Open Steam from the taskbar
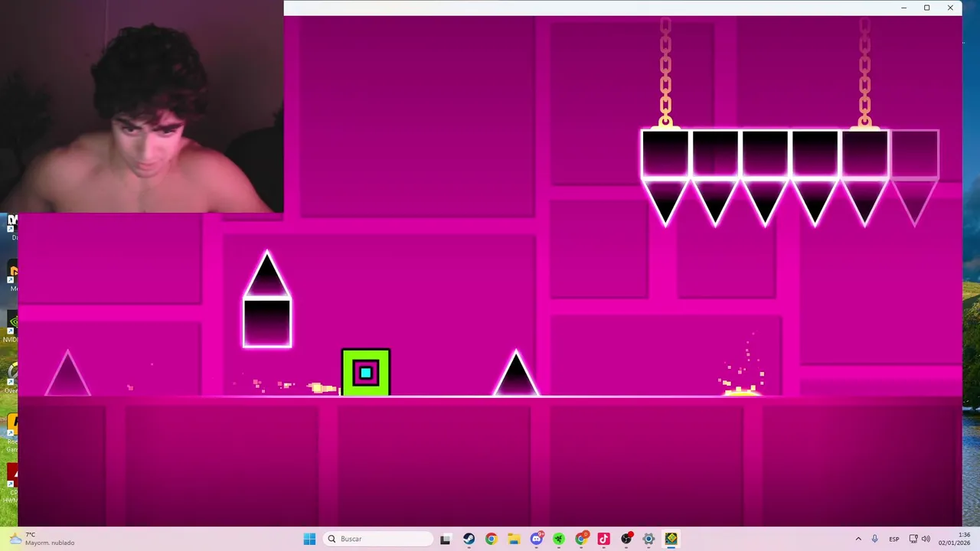This screenshot has width=980, height=551. 469,539
